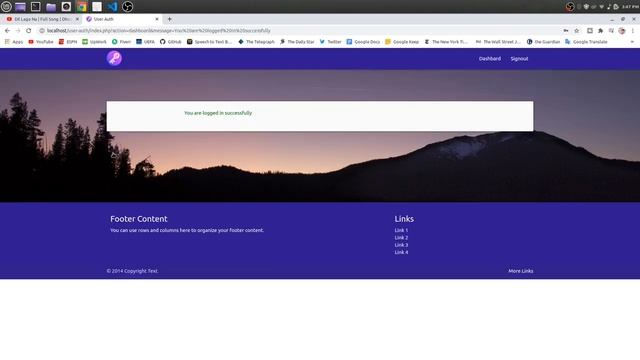Viewport: 640px width, 360px height.
Task: Click More Links in the footer
Action: 520,271
